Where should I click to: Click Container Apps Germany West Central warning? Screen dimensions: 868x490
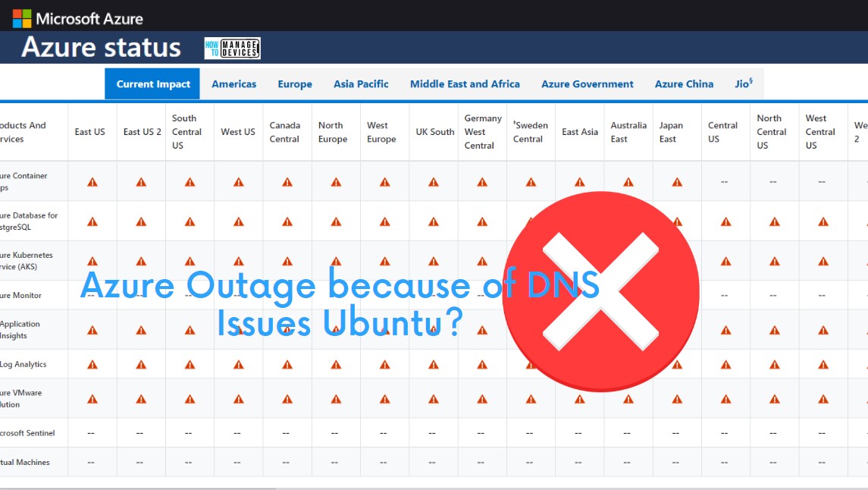482,182
